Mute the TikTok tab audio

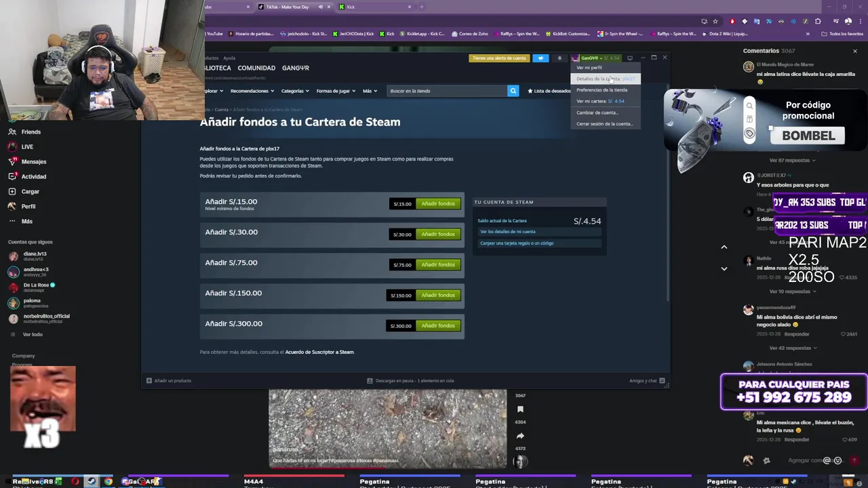click(321, 7)
